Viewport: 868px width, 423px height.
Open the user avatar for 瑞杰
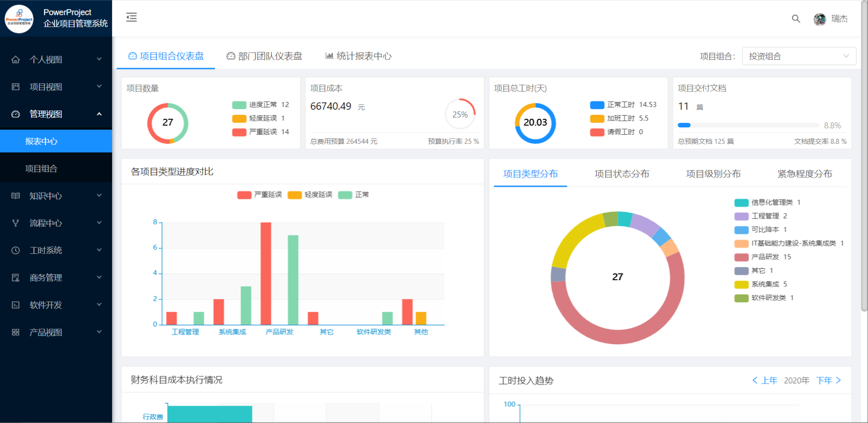point(819,19)
